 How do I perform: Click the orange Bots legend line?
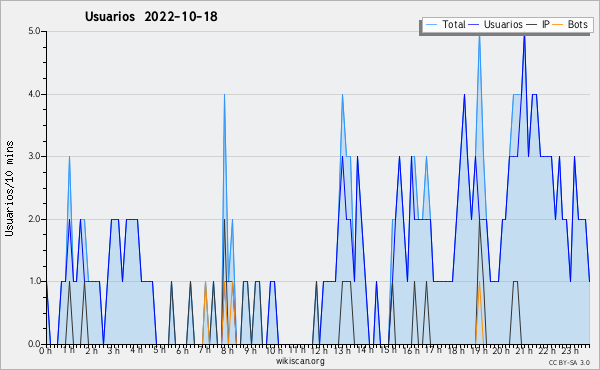coord(558,24)
